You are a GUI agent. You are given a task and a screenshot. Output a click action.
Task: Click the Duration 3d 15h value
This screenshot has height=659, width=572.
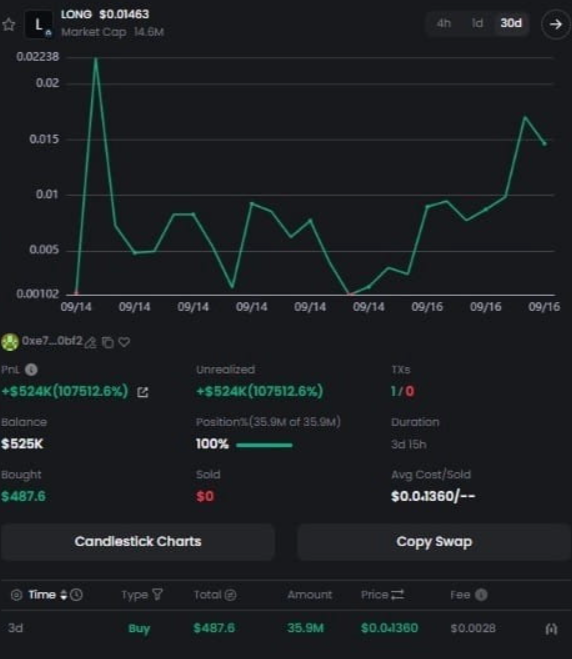click(409, 444)
